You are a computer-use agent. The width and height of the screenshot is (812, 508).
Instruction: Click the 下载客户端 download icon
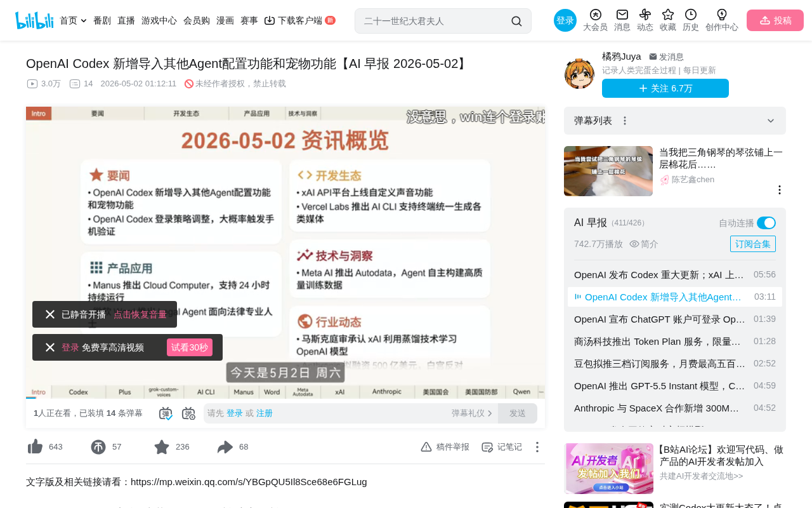point(270,20)
